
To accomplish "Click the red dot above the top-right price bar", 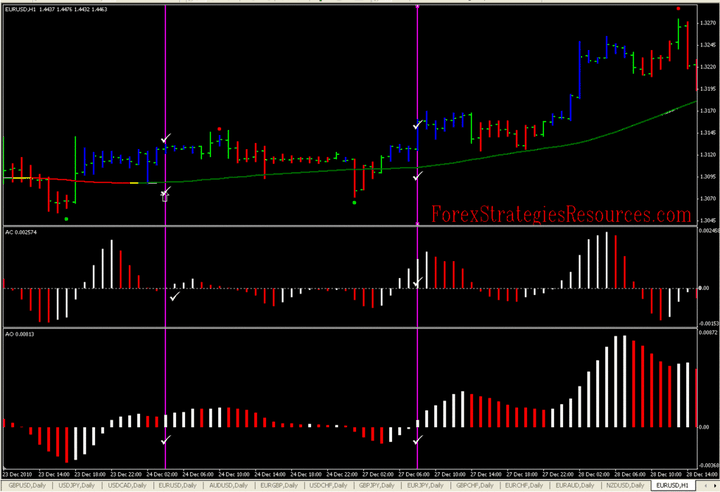I will [678, 9].
